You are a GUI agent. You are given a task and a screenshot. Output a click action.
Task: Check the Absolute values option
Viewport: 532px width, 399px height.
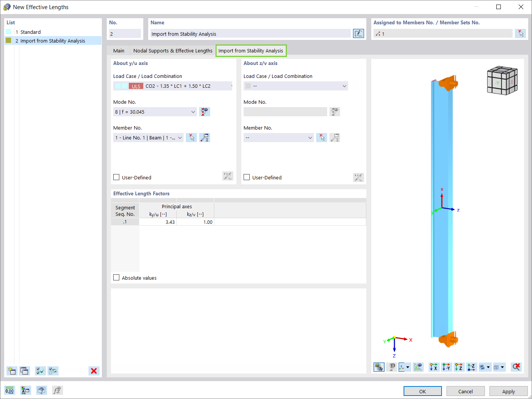116,277
